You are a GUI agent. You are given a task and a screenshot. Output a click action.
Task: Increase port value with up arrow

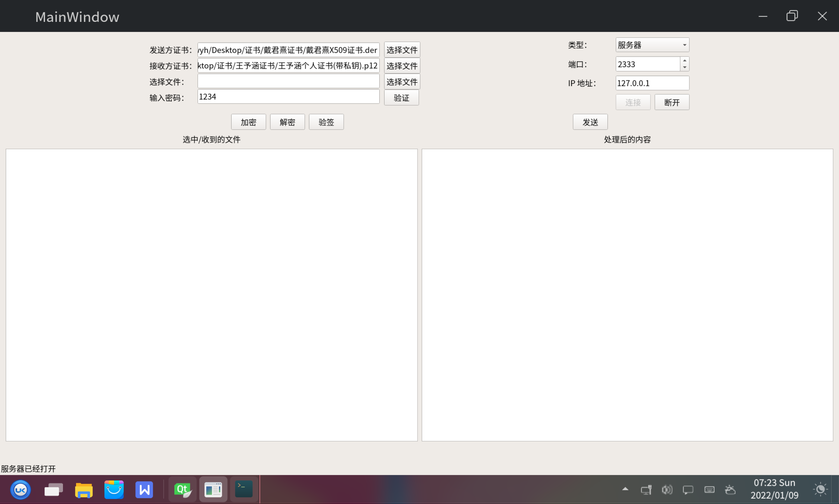(684, 61)
